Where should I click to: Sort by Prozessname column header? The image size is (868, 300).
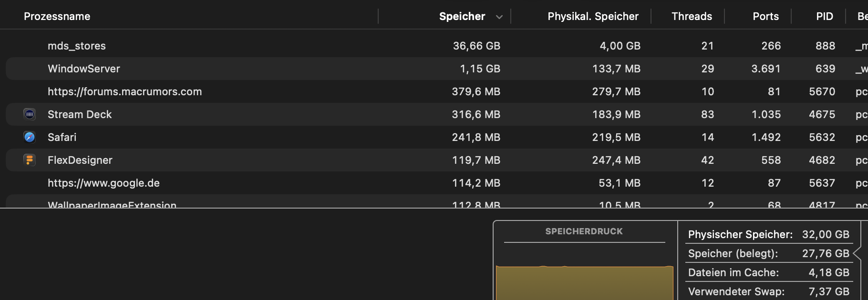(57, 17)
